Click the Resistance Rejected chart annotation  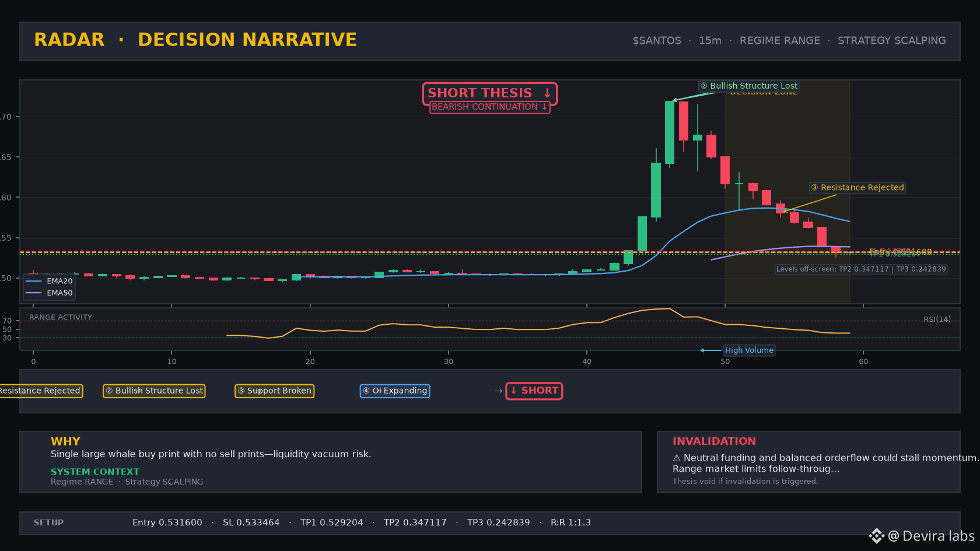(857, 188)
